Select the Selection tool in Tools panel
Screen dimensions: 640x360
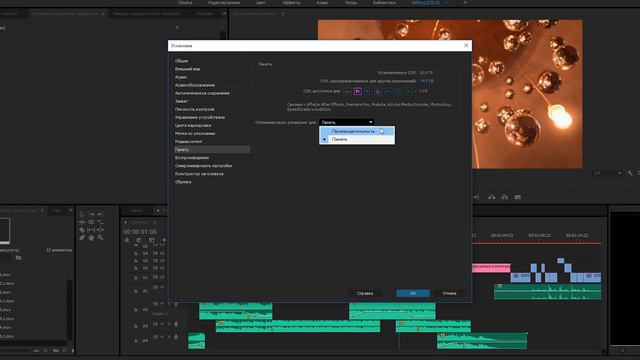(82, 214)
